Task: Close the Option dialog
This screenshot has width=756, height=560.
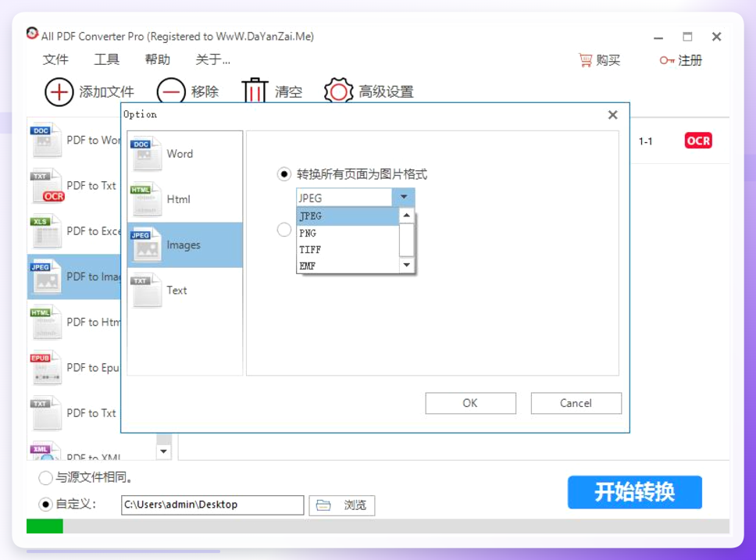Action: [613, 115]
